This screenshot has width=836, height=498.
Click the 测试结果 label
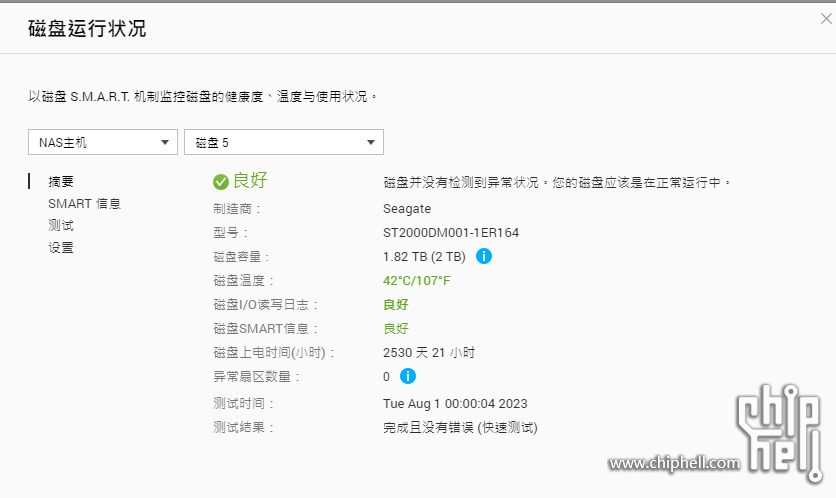(x=243, y=428)
